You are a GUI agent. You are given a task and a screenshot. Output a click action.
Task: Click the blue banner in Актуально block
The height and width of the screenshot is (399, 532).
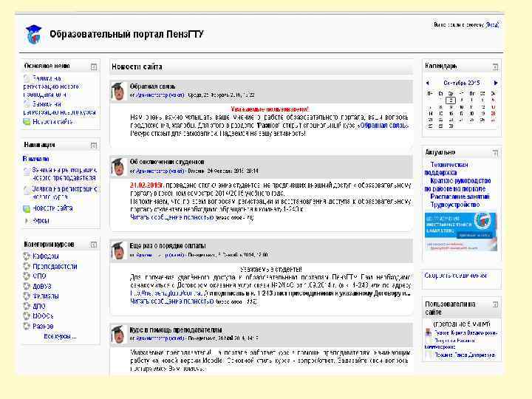tap(460, 232)
